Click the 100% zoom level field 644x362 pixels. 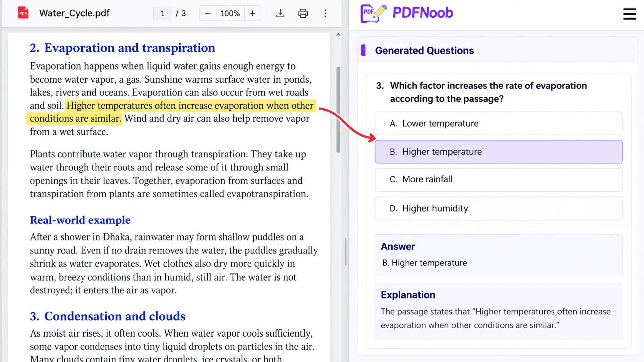point(230,13)
